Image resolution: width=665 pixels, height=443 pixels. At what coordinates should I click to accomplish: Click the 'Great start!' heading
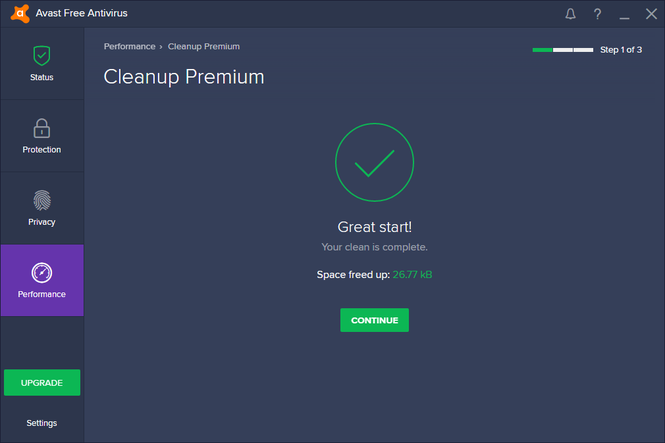coord(374,227)
